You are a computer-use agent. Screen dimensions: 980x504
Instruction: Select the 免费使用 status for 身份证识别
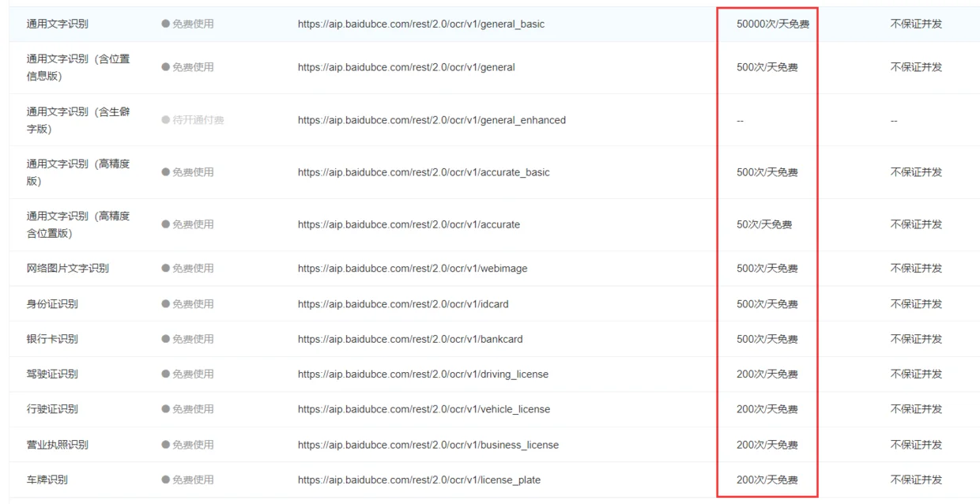point(188,304)
